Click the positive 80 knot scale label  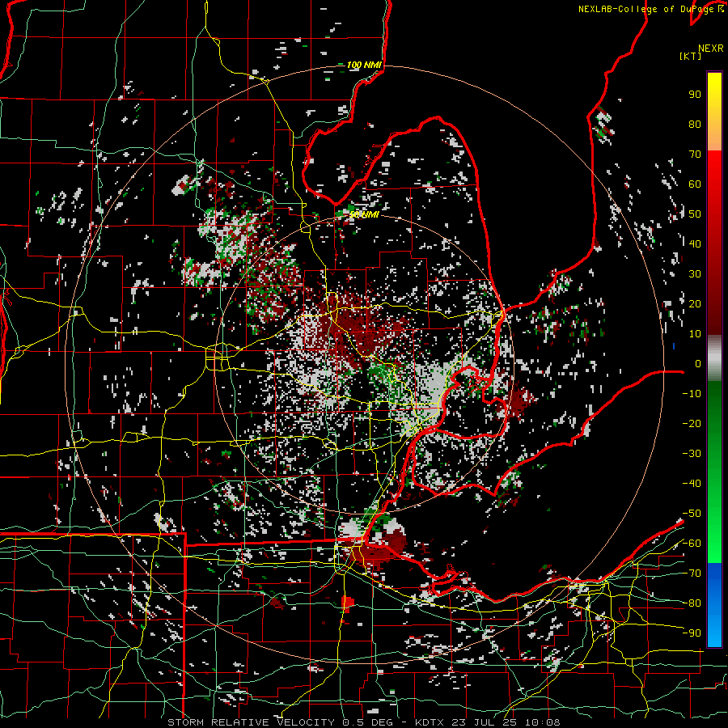tap(695, 124)
